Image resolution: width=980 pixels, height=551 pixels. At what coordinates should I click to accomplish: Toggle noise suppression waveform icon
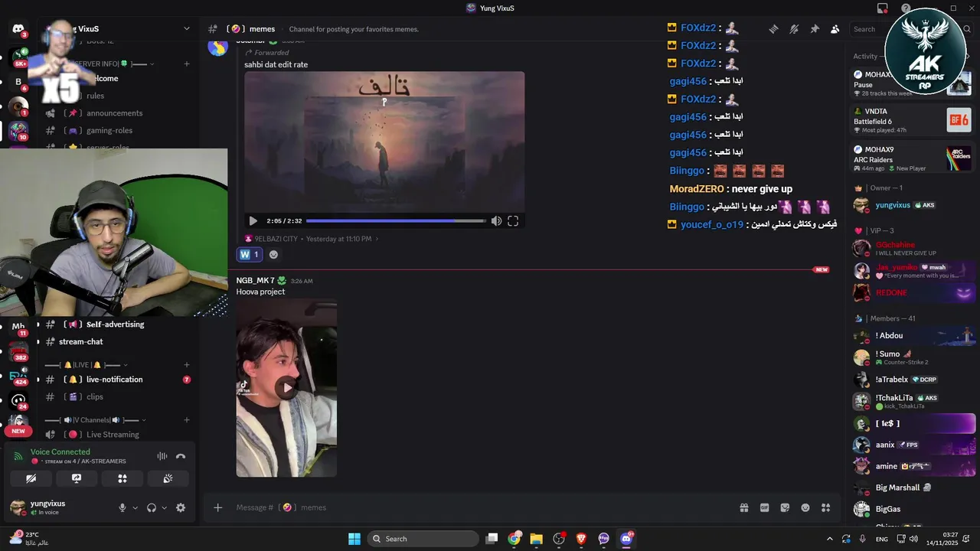(162, 456)
